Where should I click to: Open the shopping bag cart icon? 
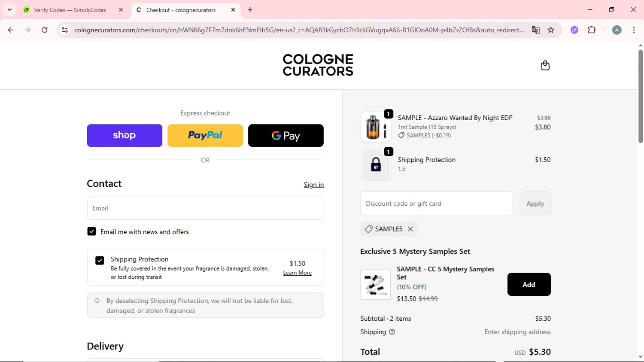[x=545, y=65]
